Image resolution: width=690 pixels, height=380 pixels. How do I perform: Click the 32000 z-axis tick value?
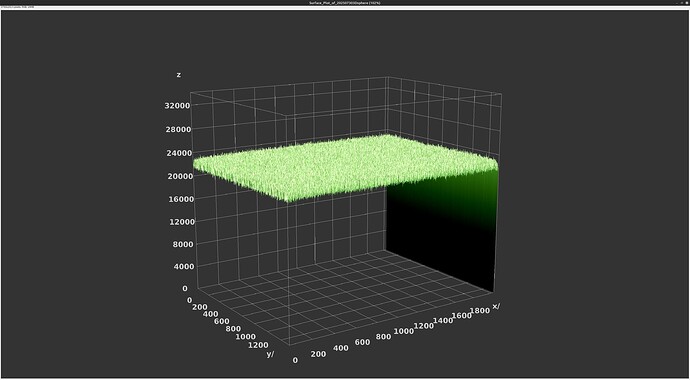(x=177, y=106)
